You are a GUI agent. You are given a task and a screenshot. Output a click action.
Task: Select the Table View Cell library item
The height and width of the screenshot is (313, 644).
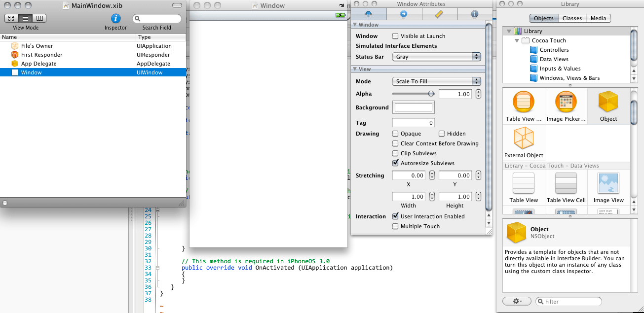566,187
